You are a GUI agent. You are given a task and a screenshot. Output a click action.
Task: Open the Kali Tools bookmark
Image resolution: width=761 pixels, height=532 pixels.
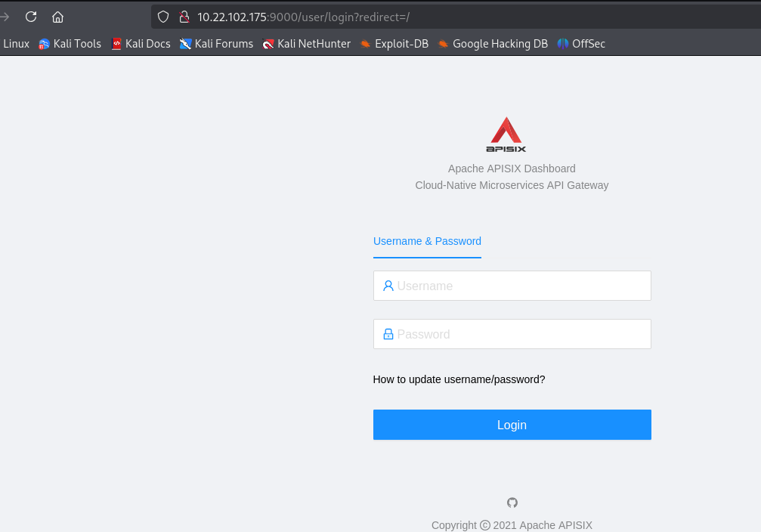point(70,44)
